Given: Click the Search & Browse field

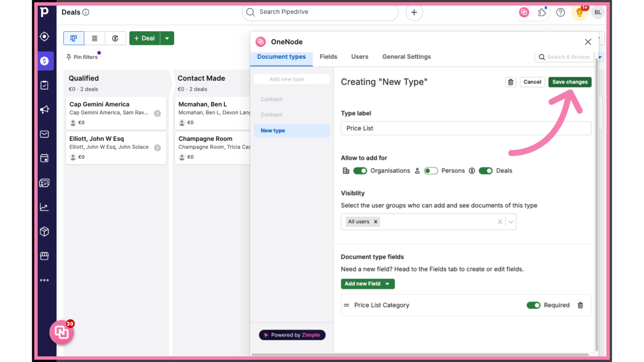Looking at the screenshot, I should click(x=565, y=57).
